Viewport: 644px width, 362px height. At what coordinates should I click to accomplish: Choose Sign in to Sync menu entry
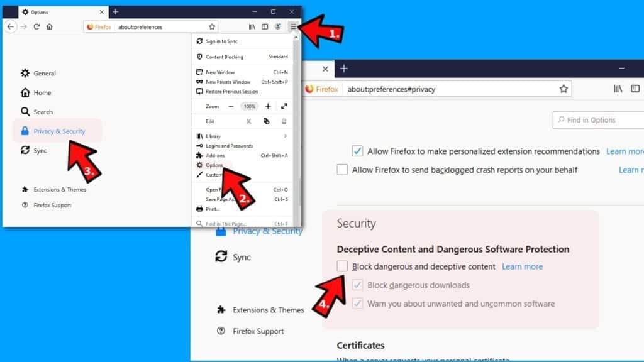coord(242,41)
